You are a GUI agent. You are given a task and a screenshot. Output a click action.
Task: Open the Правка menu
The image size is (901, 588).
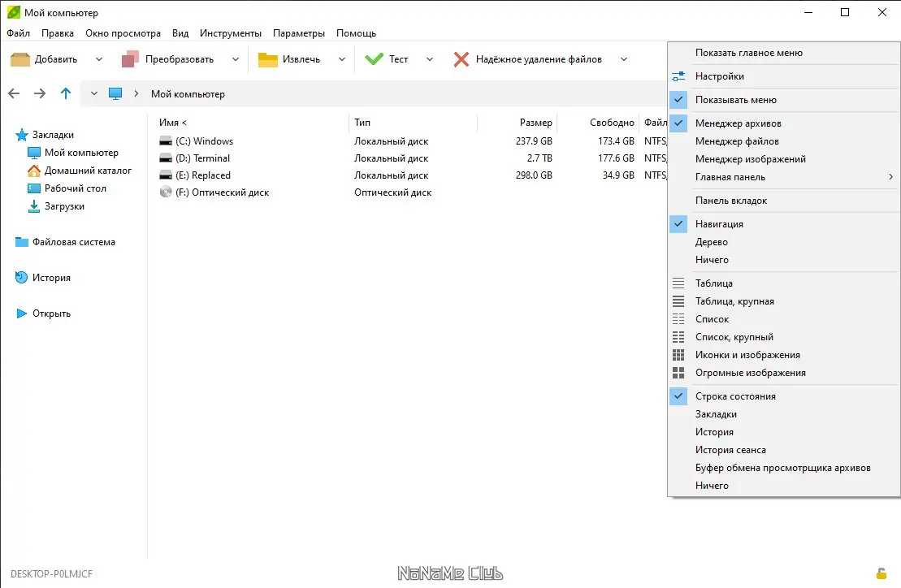58,33
